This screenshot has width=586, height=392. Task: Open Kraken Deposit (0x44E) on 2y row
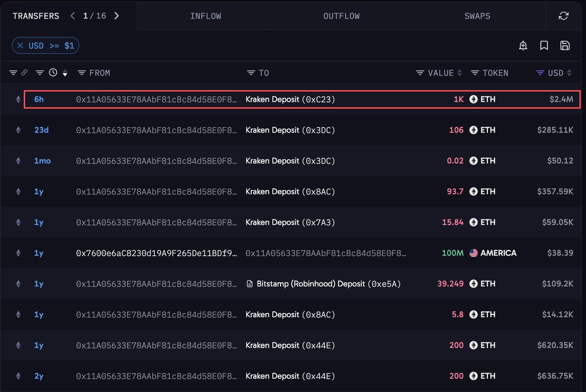click(290, 376)
